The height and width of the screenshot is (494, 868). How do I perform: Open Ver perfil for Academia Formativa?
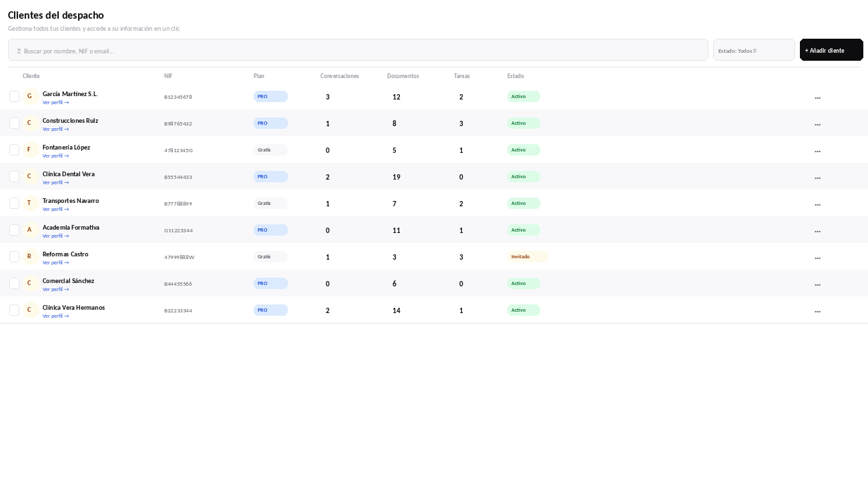pyautogui.click(x=56, y=236)
